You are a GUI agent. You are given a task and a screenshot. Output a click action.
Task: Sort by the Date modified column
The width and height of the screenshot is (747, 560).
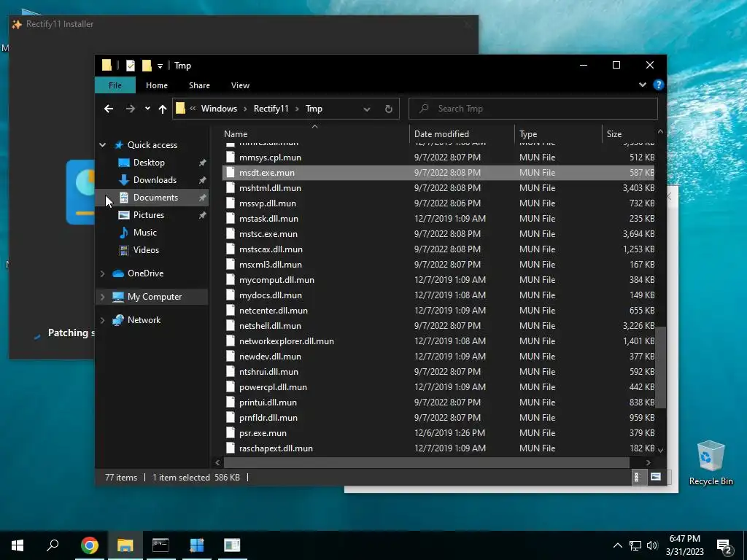coord(462,134)
